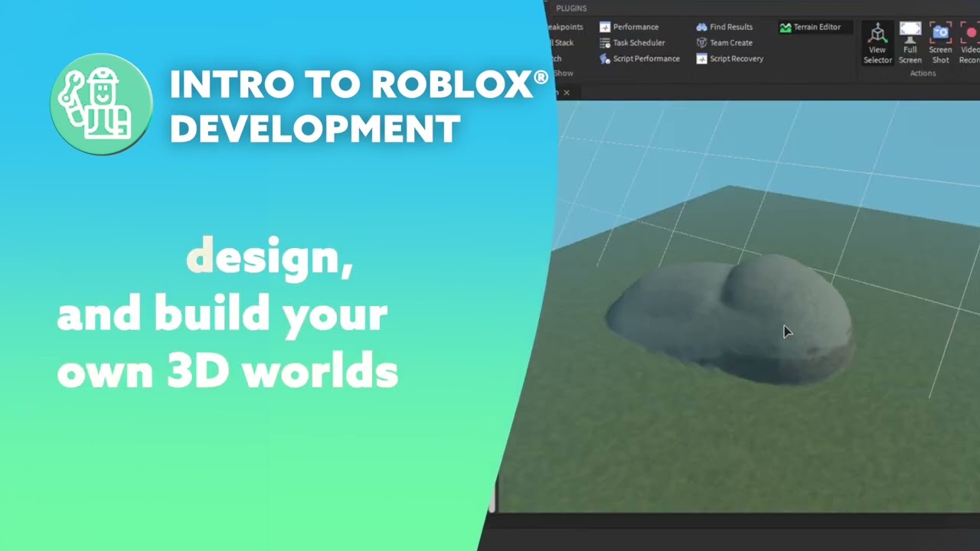
Task: Open Find Results with the binoculars icon
Action: pos(724,27)
